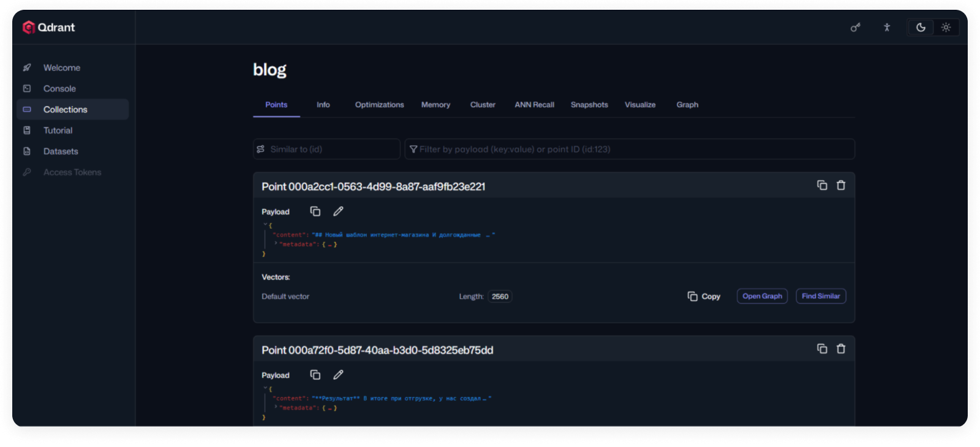Click the Tutorial book icon
This screenshot has height=447, width=980.
click(x=27, y=130)
